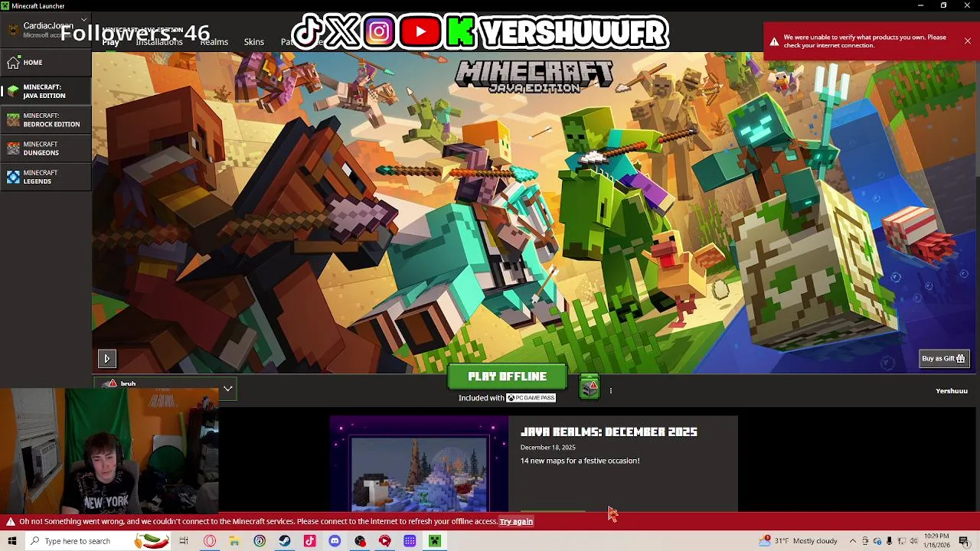The image size is (980, 551).
Task: Expand the bruh installation selector dropdown
Action: 227,389
